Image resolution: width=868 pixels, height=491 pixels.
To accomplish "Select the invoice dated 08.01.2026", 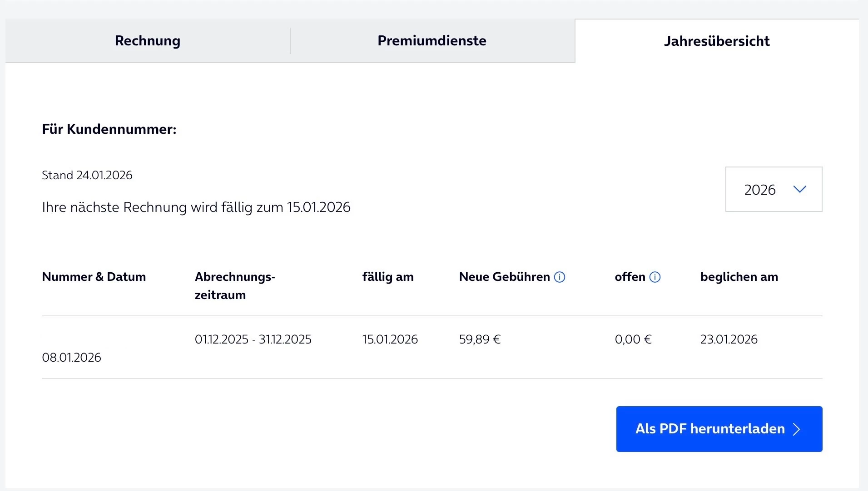I will point(71,358).
